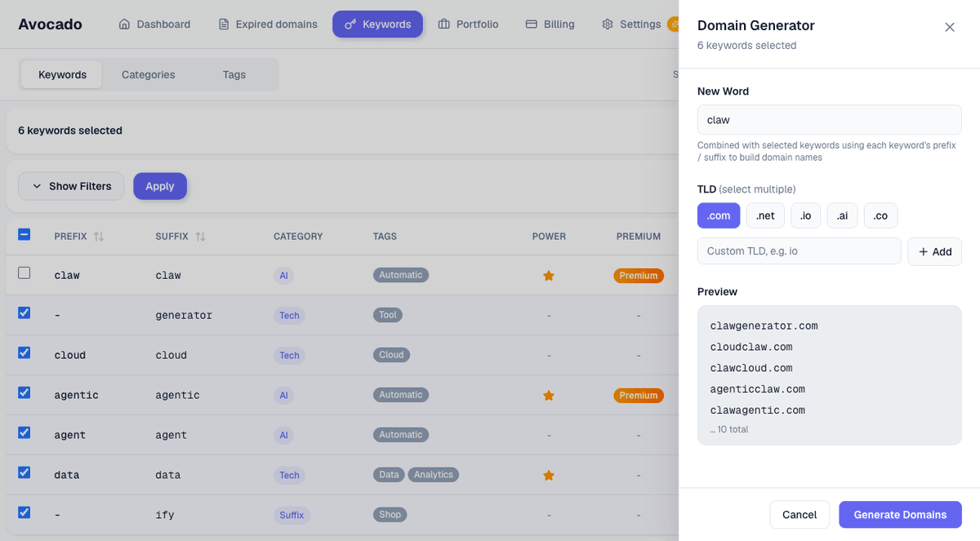Viewport: 980px width, 541px height.
Task: Click the Generate Domains button
Action: pyautogui.click(x=900, y=515)
